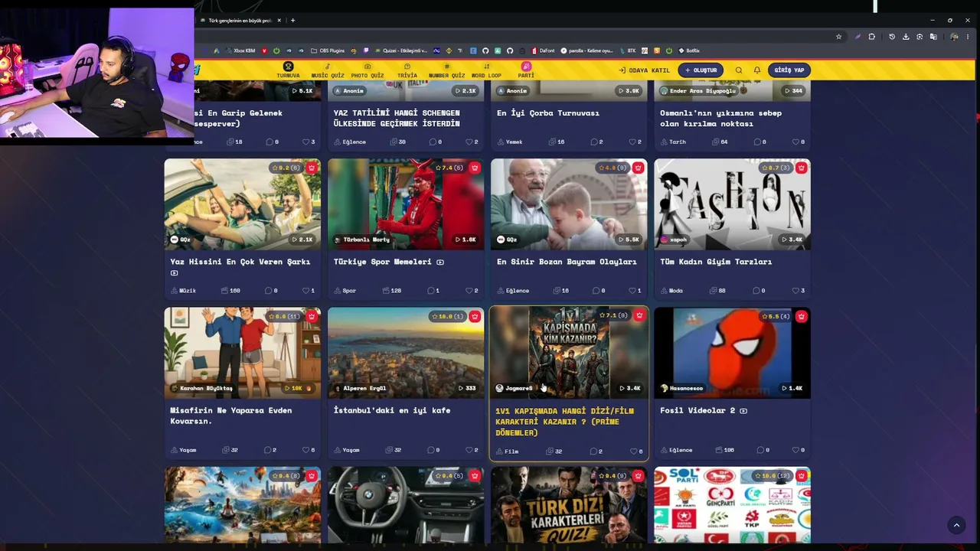Select Word Loop in navigation
The image size is (980, 551).
coord(486,70)
